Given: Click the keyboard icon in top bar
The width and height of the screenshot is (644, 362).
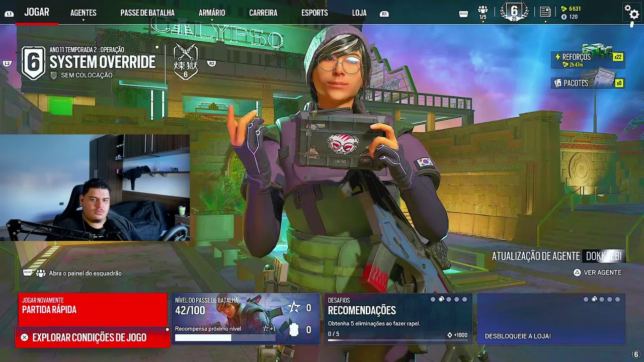Looking at the screenshot, I should (x=464, y=14).
